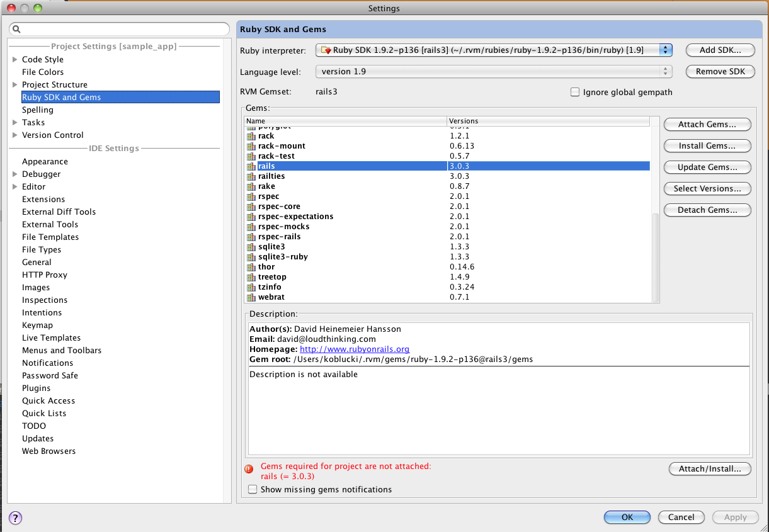Click the gem icon beside rack
The width and height of the screenshot is (769, 532).
(x=251, y=136)
